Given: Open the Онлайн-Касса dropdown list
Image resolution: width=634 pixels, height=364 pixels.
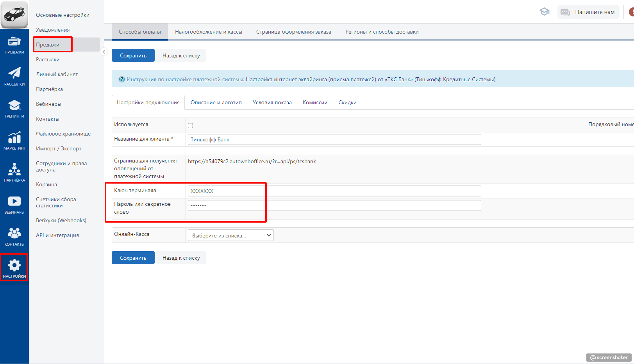Looking at the screenshot, I should click(231, 236).
